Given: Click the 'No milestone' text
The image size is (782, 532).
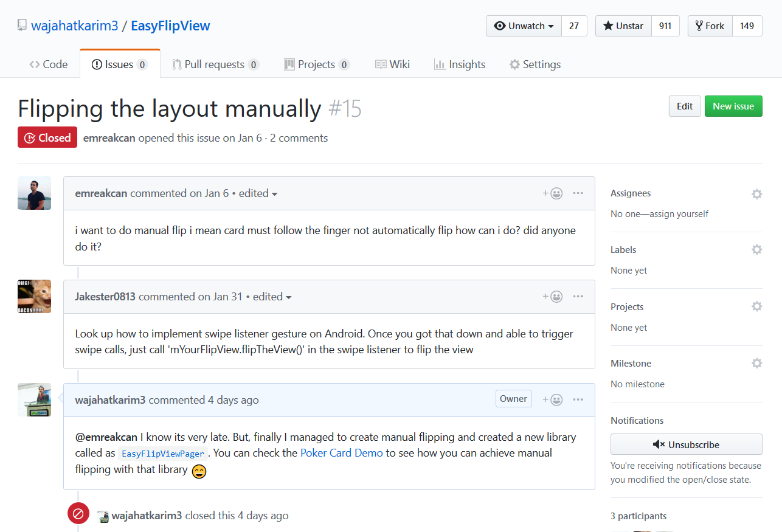Looking at the screenshot, I should click(637, 384).
